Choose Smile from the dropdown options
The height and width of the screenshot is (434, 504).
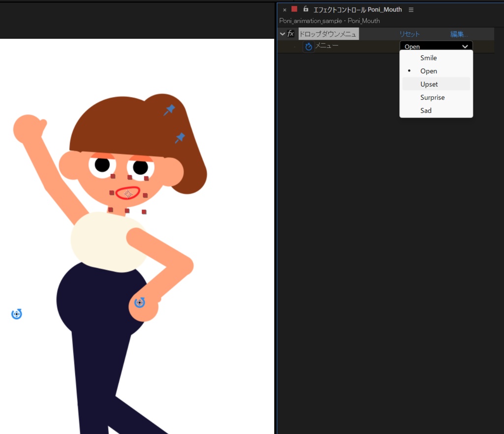click(x=428, y=58)
